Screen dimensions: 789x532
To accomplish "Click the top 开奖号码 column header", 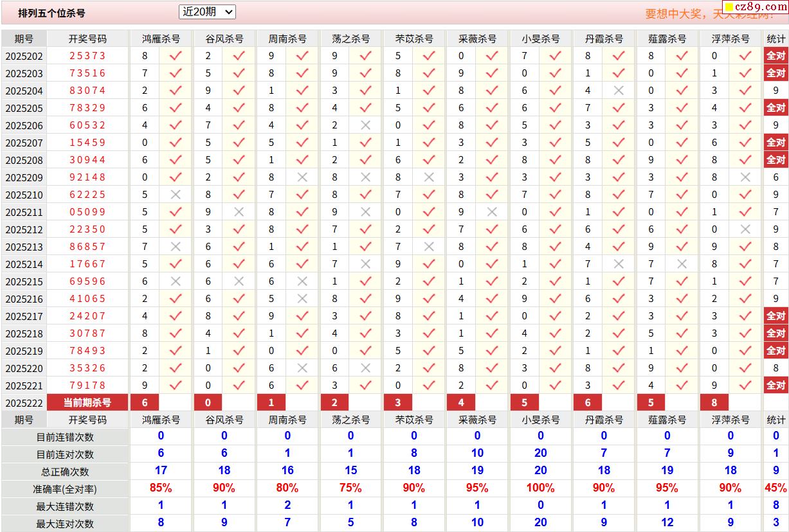I will coord(87,39).
